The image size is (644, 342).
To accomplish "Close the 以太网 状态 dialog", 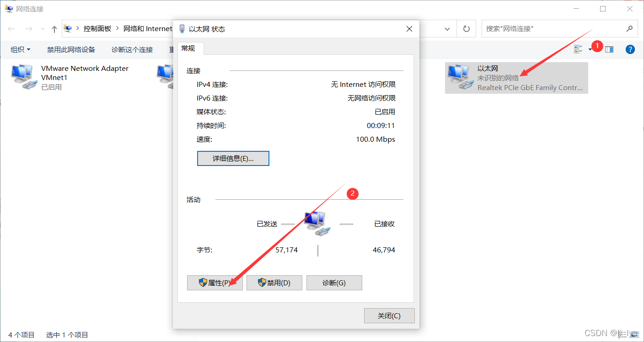I will click(409, 29).
